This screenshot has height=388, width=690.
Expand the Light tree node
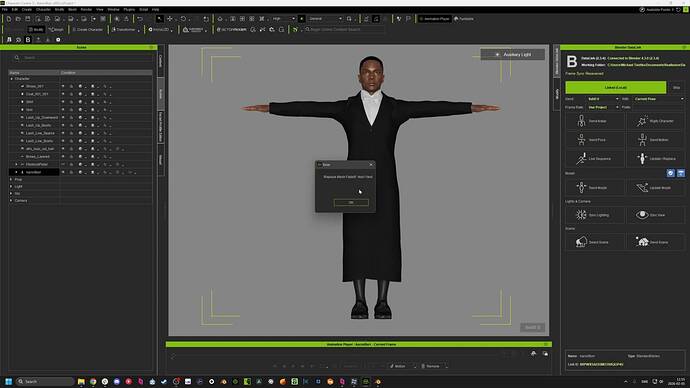(11, 187)
